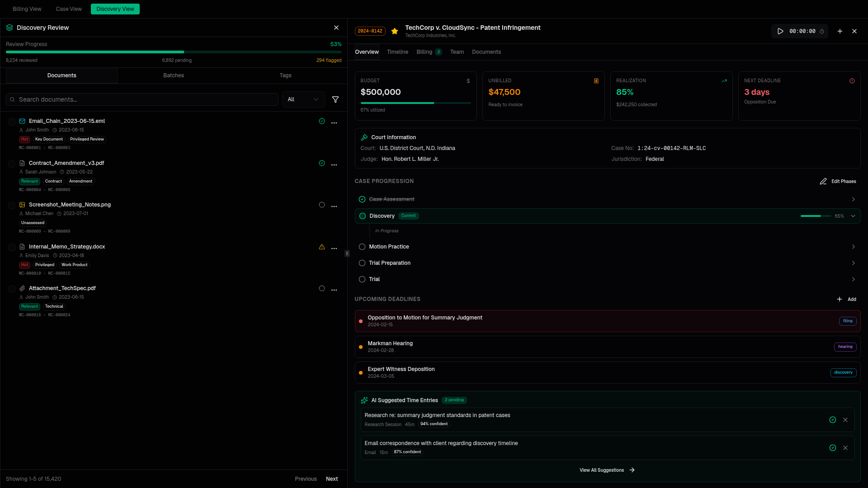
Task: Toggle review status circle for Attachment_TechSpec.pdf
Action: pos(322,288)
